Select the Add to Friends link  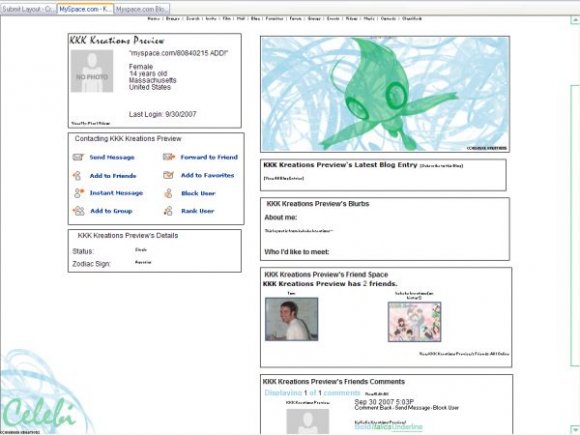pyautogui.click(x=113, y=176)
